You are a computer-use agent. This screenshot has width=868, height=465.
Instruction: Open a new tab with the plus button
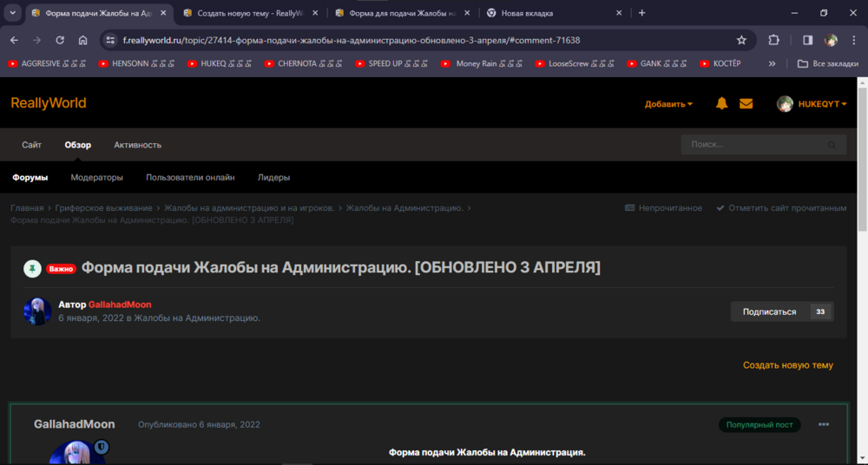(x=641, y=13)
